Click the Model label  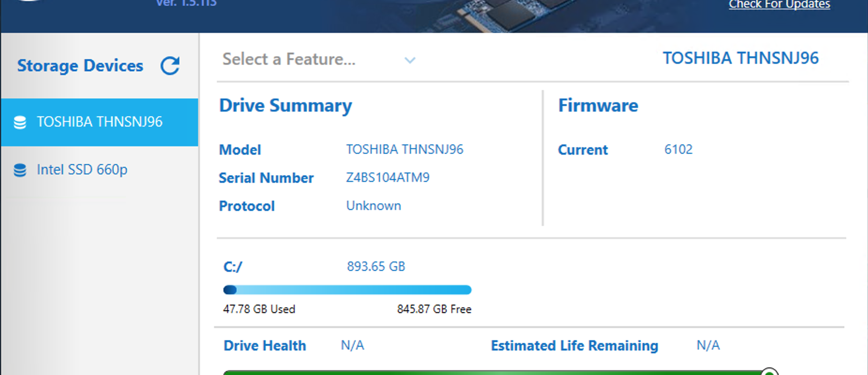click(x=240, y=150)
